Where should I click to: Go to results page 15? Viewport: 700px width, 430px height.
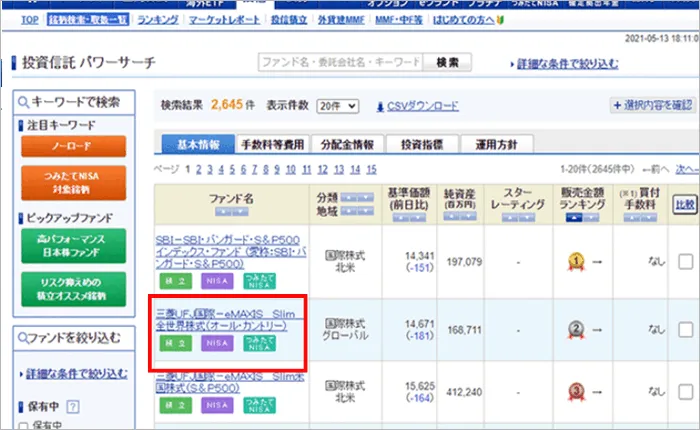371,170
